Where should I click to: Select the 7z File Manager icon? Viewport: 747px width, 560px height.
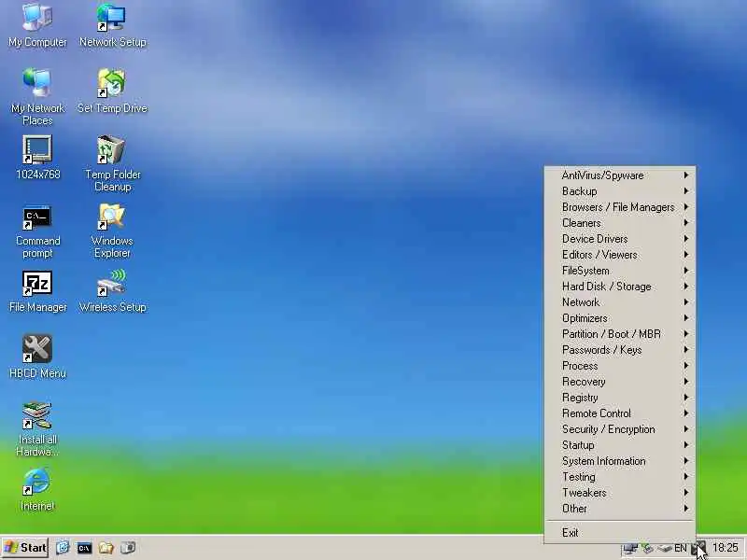coord(37,291)
